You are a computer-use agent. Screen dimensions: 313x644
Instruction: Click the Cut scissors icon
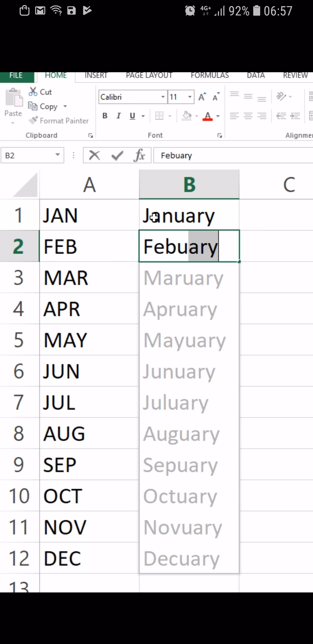pyautogui.click(x=33, y=92)
